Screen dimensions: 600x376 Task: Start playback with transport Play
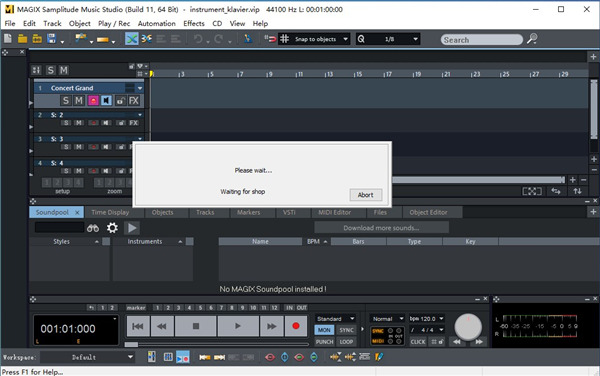point(238,326)
